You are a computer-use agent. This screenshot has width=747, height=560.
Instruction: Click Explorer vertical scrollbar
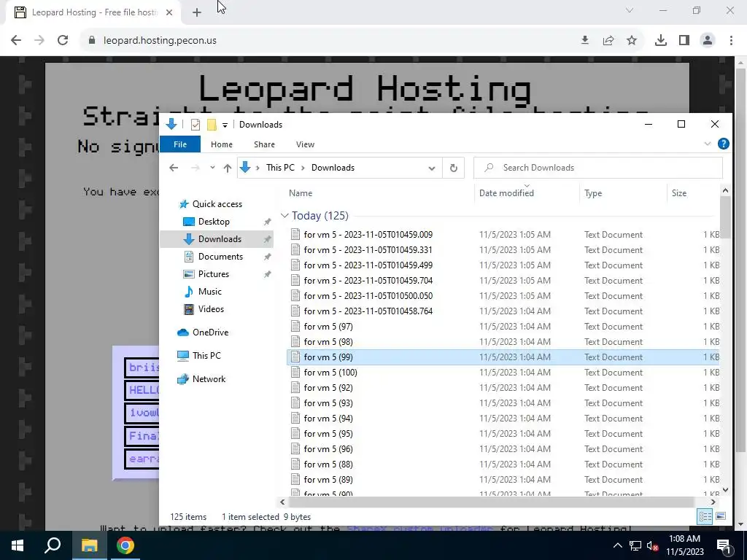coord(725,218)
